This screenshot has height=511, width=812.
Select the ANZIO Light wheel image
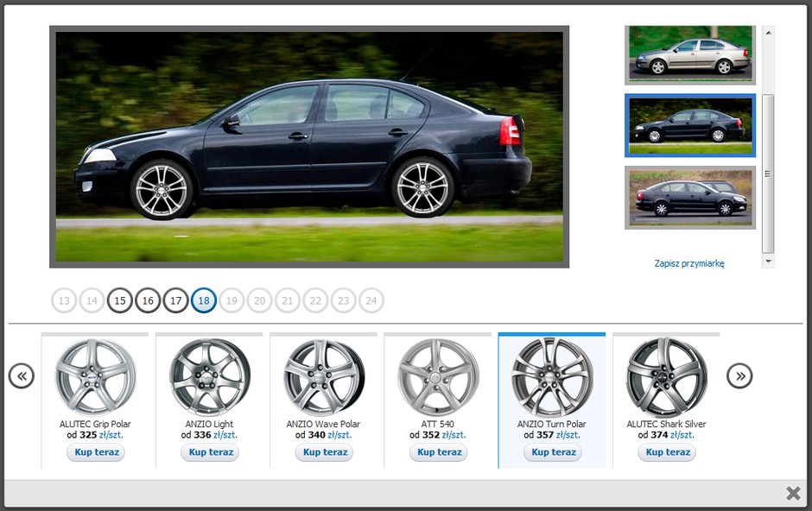[210, 376]
